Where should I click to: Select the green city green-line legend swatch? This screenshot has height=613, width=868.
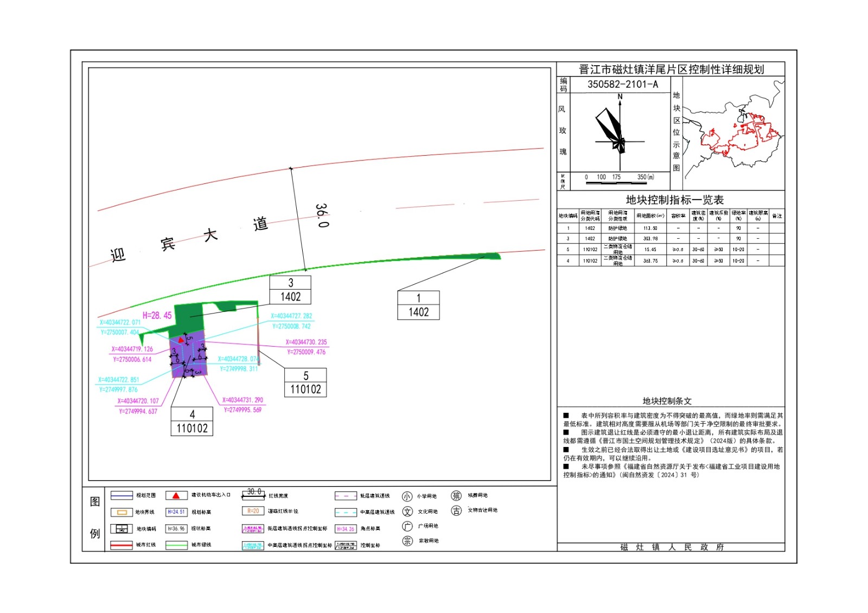[x=176, y=545]
